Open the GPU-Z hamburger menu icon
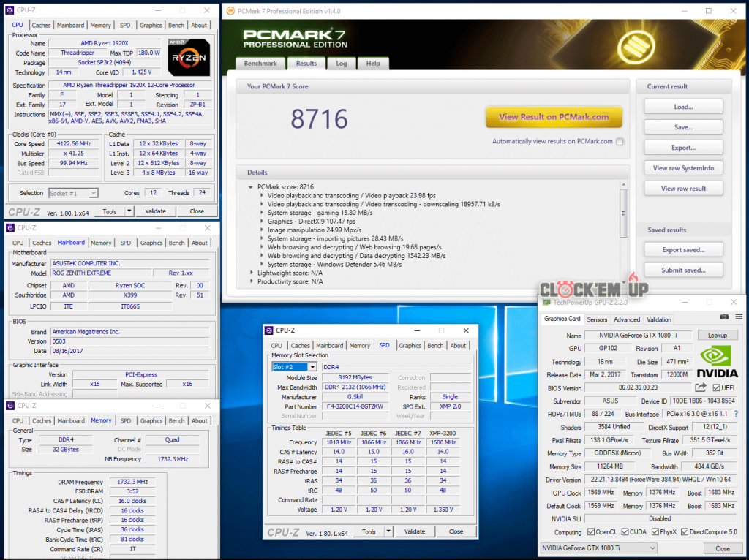 [x=739, y=317]
